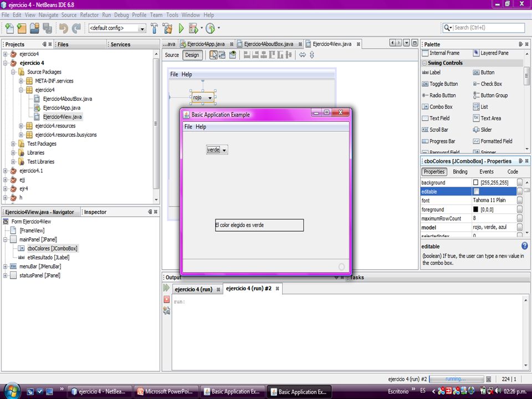
Task: Toggle horizontal resizability arrow icon
Action: (x=303, y=55)
